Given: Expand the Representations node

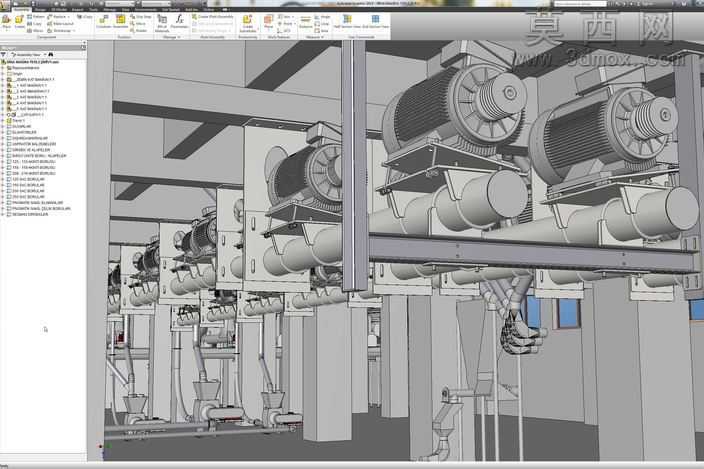Looking at the screenshot, I should (3, 68).
